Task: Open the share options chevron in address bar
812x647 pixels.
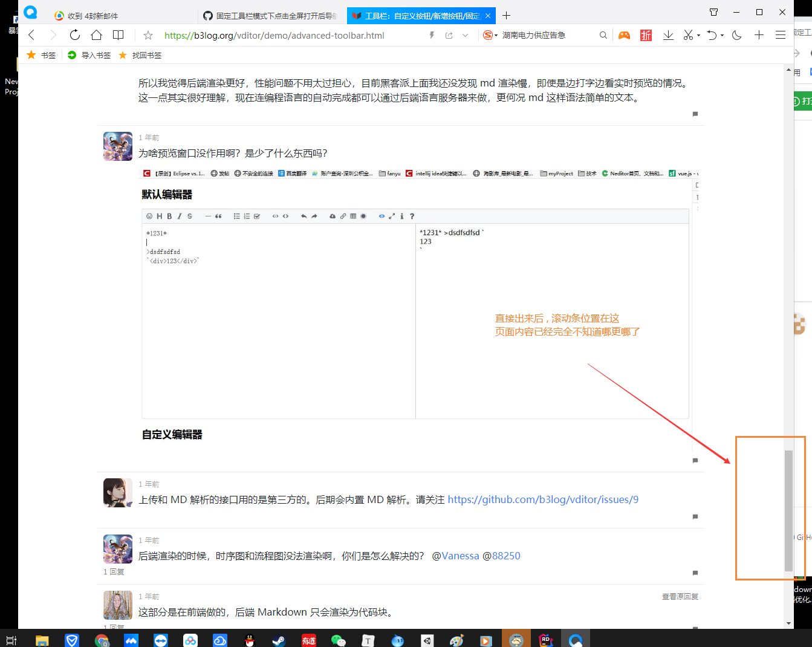Action: click(x=466, y=35)
